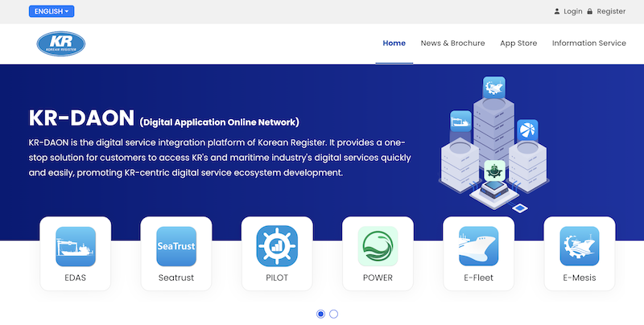Click the E-Mesis label text
Viewport: 644px width, 325px height.
(580, 278)
